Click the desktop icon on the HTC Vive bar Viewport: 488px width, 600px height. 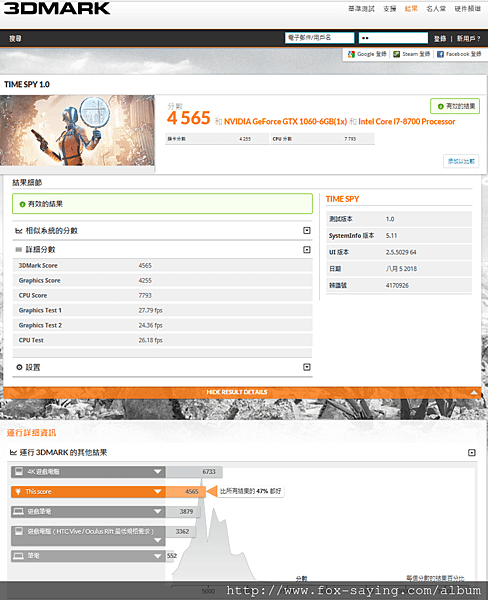pos(18,531)
